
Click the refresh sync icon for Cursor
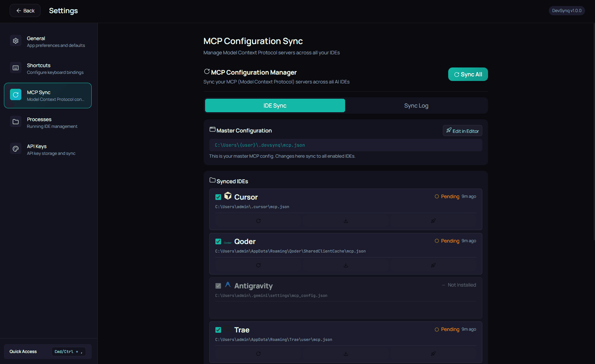coord(258,221)
